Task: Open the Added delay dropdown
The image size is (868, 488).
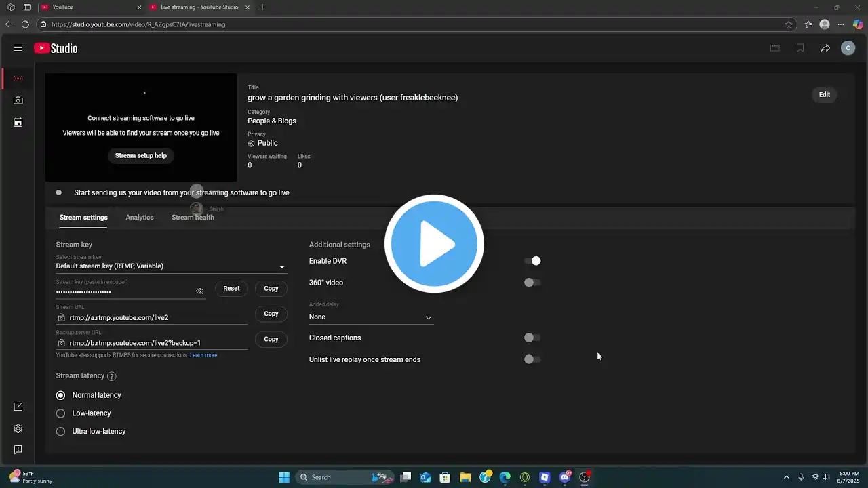Action: pyautogui.click(x=371, y=317)
